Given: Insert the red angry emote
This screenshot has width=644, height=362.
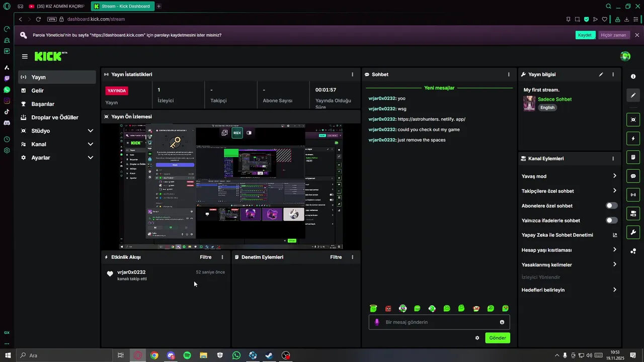Looking at the screenshot, I should [x=388, y=308].
